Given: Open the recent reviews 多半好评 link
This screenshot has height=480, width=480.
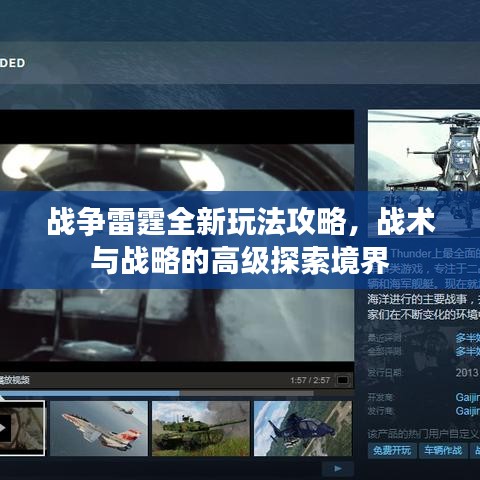Looking at the screenshot, I should click(x=468, y=338).
